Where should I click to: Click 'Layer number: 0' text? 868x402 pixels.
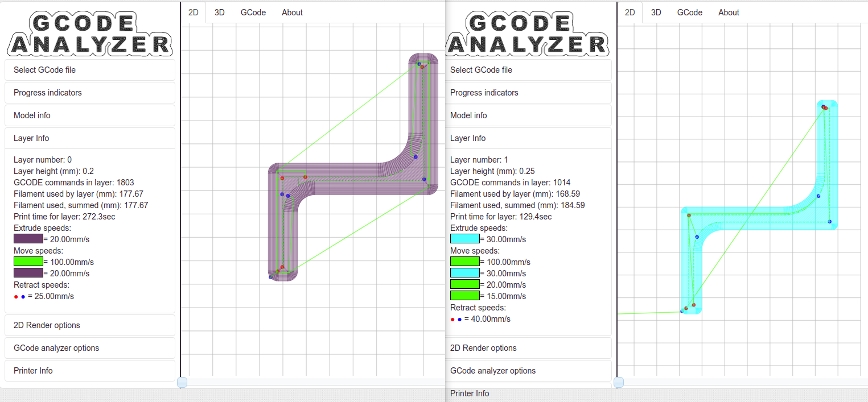[43, 160]
